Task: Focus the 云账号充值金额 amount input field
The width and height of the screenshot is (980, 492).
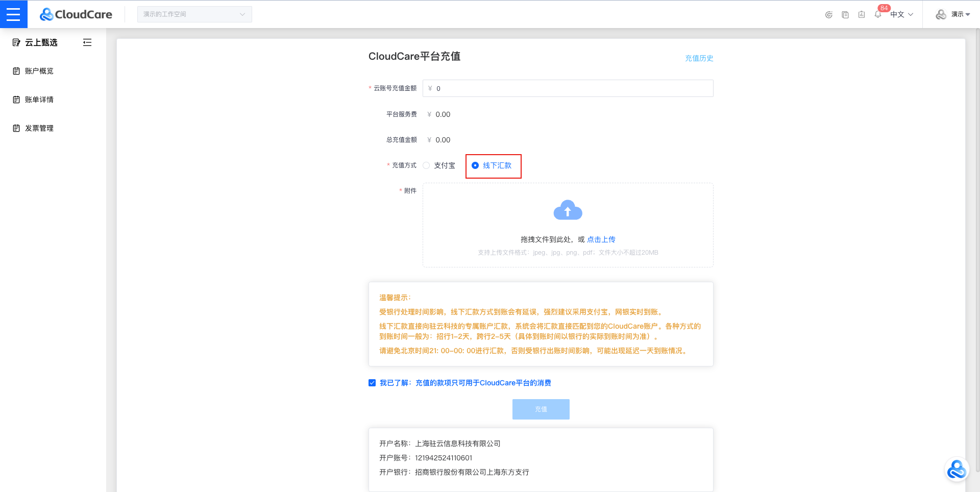Action: (568, 88)
